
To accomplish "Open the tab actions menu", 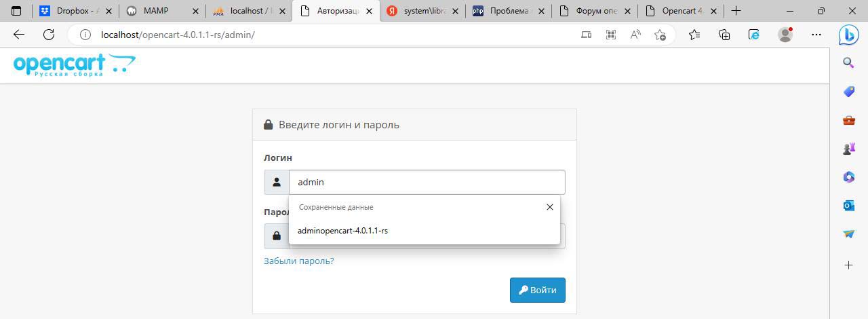I will coord(16,11).
